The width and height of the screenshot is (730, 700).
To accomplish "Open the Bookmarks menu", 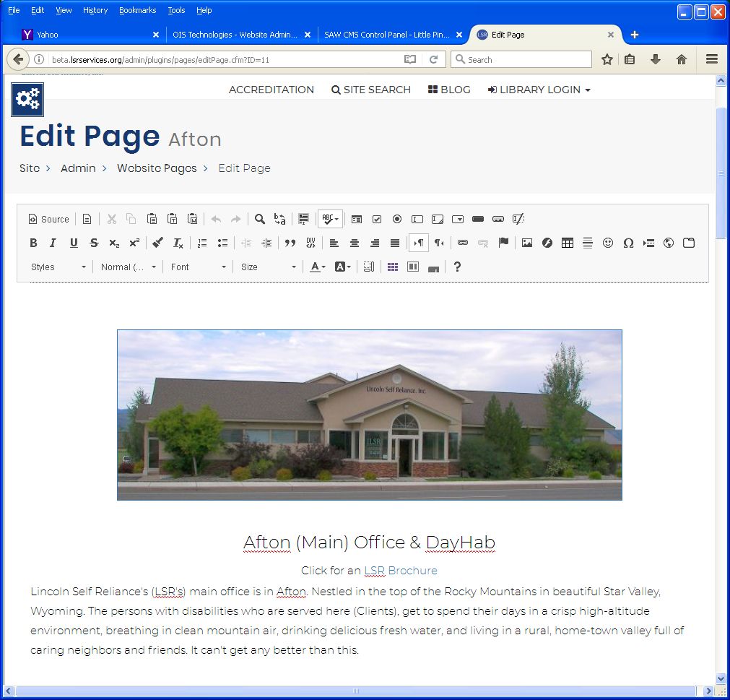I will point(137,10).
